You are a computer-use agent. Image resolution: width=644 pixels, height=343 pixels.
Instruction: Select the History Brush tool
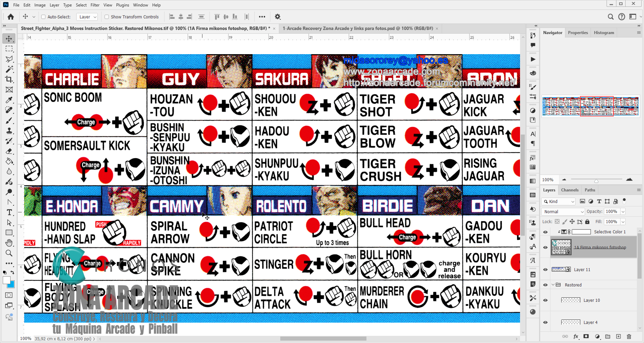click(9, 141)
